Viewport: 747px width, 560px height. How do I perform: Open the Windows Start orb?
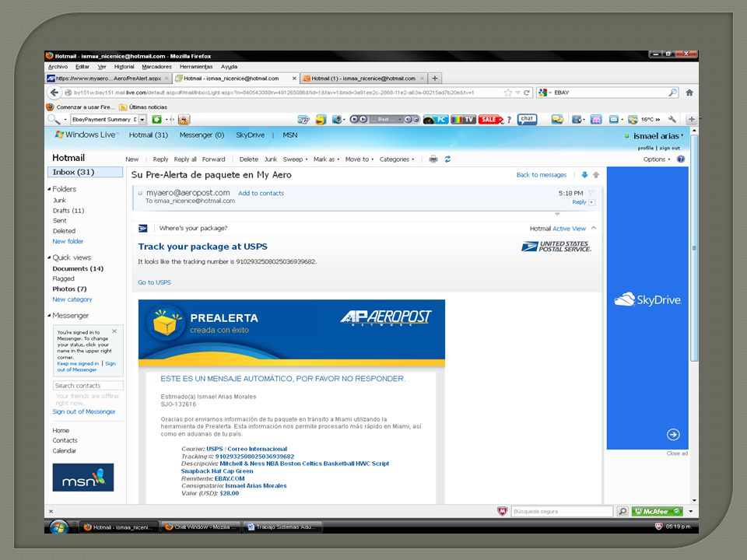(58, 527)
